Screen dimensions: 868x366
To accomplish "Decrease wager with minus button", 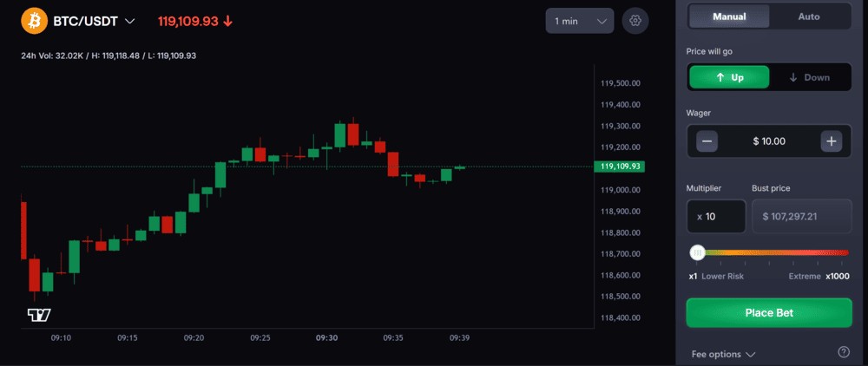I will (707, 141).
